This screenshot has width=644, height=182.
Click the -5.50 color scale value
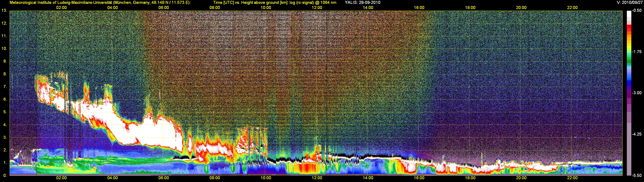click(637, 175)
